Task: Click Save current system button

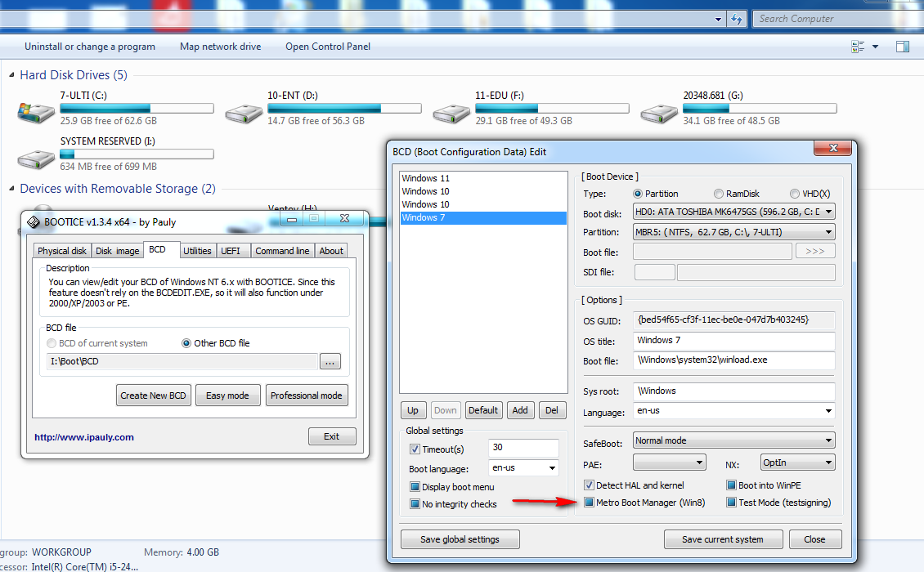Action: click(x=723, y=539)
